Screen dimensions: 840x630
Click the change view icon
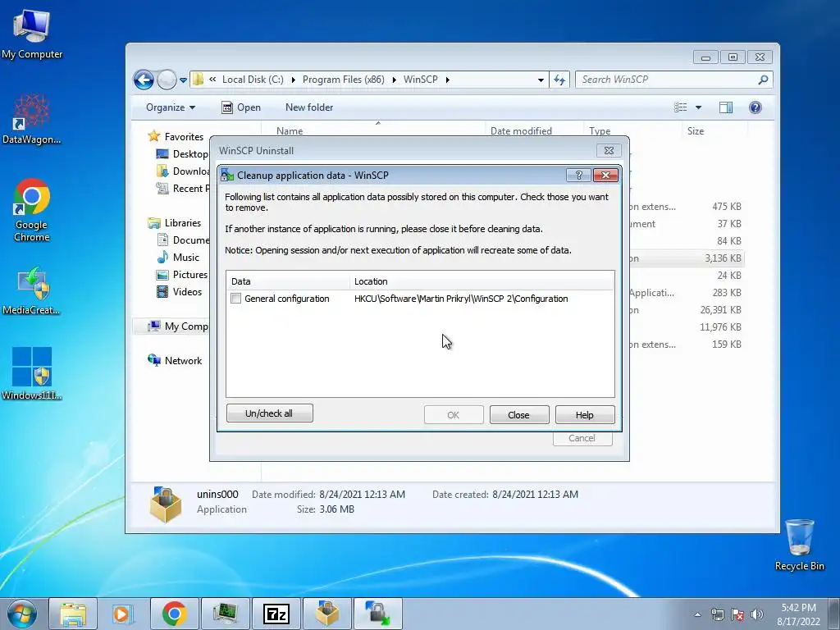680,107
